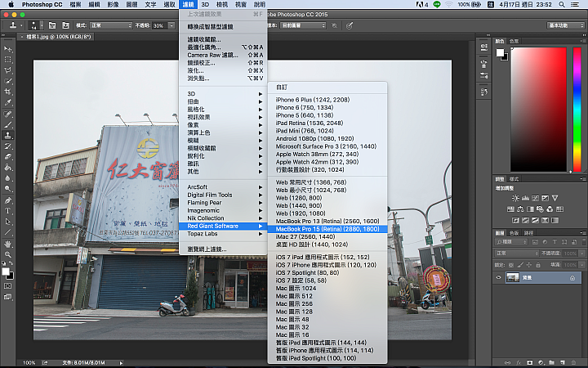This screenshot has width=588, height=368.
Task: Click the 背景 layer thumbnail
Action: point(512,277)
